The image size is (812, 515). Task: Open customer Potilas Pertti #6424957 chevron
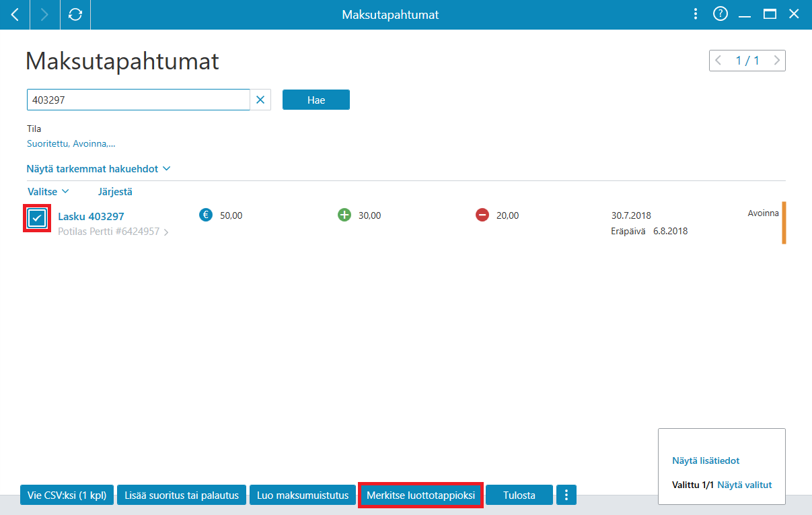coord(166,232)
